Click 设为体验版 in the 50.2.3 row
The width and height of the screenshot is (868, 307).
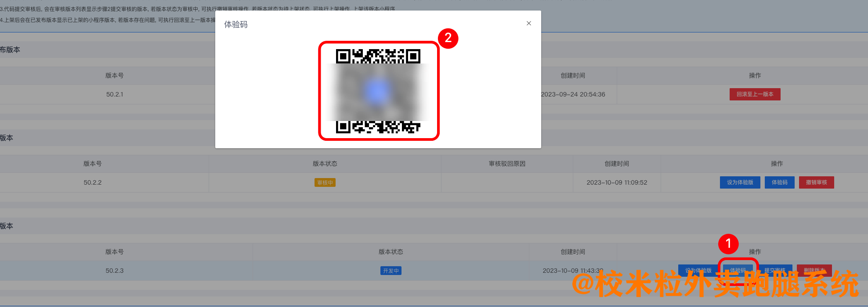tap(698, 271)
